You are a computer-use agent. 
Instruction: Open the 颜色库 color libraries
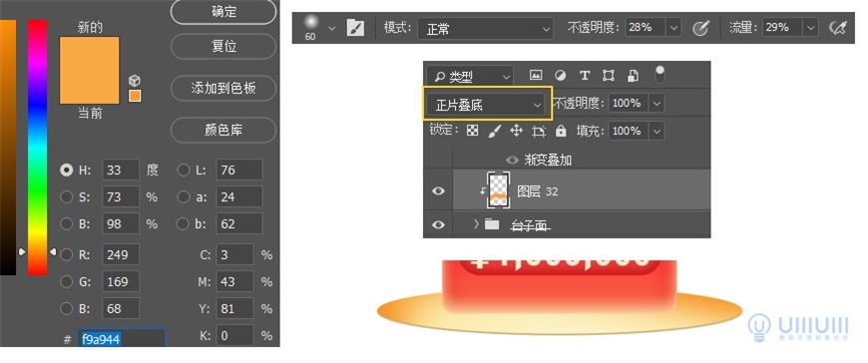tap(223, 131)
